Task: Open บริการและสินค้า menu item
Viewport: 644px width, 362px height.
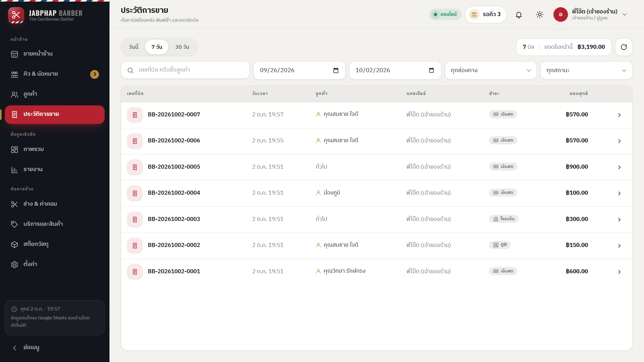Action: [55, 224]
